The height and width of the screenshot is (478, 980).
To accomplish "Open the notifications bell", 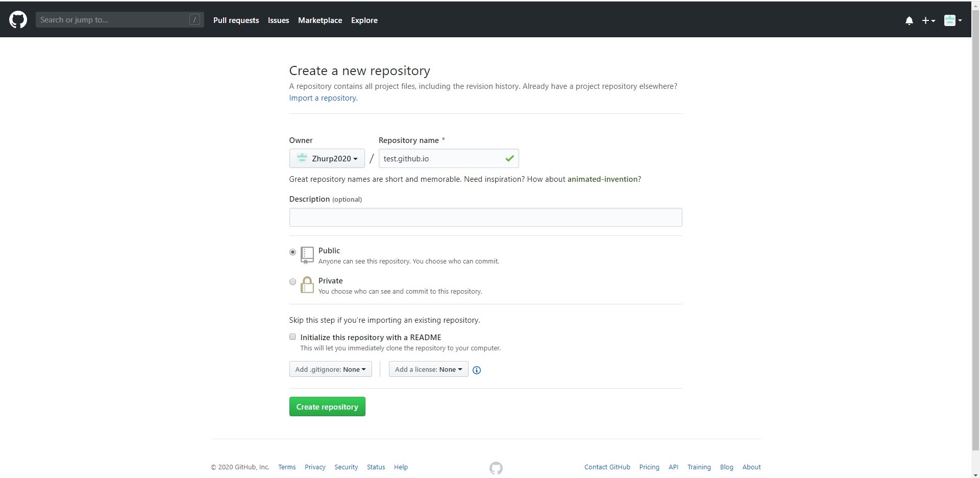I will click(x=909, y=20).
